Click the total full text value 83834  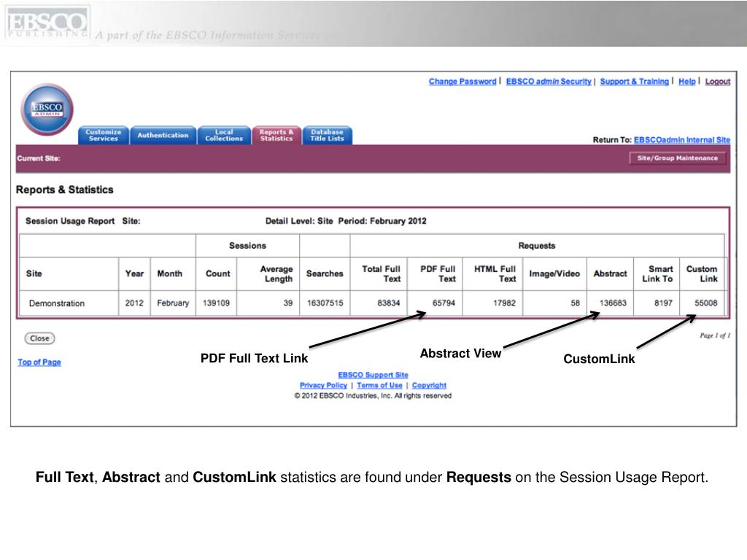tap(389, 303)
